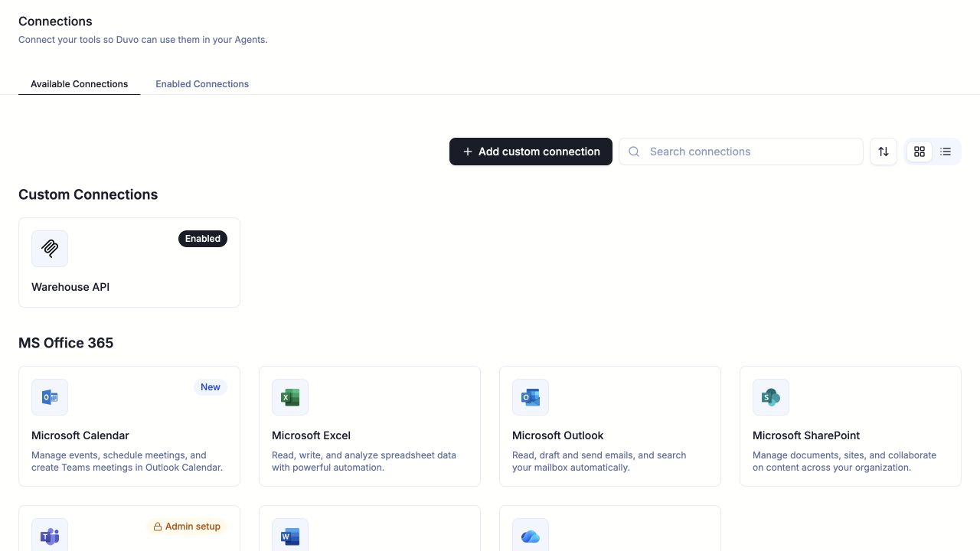Viewport: 980px width, 551px height.
Task: Open the Microsoft SharePoint card title
Action: click(x=806, y=435)
